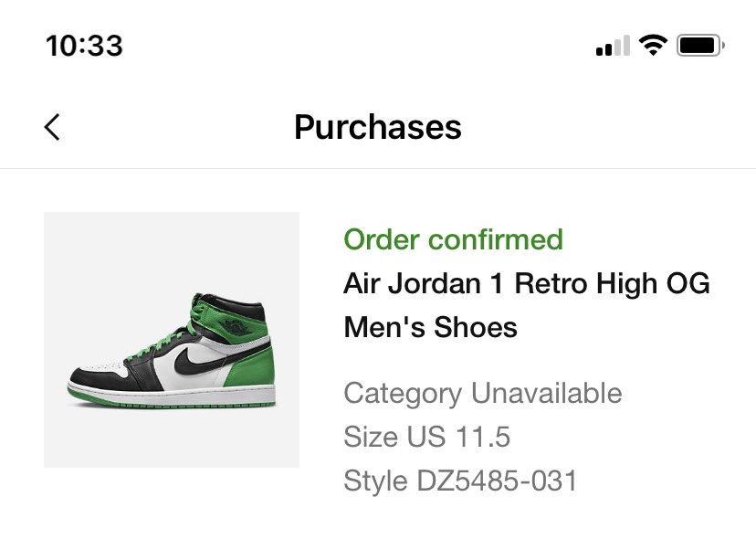
Task: Open Air Jordan 1 Retro High OG
Action: [527, 283]
